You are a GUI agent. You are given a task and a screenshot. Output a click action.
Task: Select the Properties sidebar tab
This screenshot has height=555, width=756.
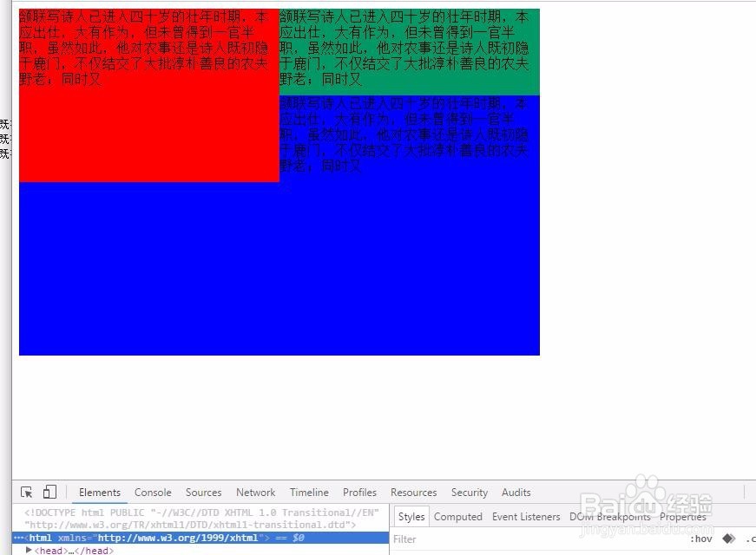pyautogui.click(x=683, y=517)
